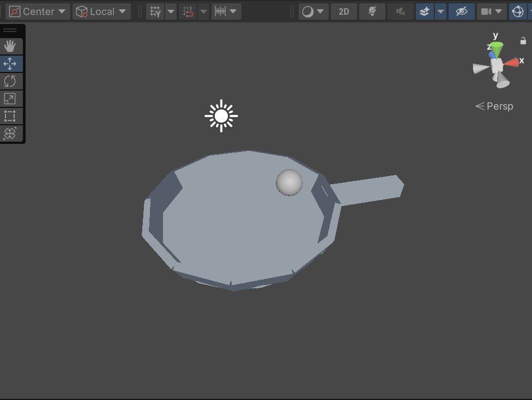The height and width of the screenshot is (400, 532).
Task: Toggle scene effects like skybox and fog
Action: coord(425,11)
